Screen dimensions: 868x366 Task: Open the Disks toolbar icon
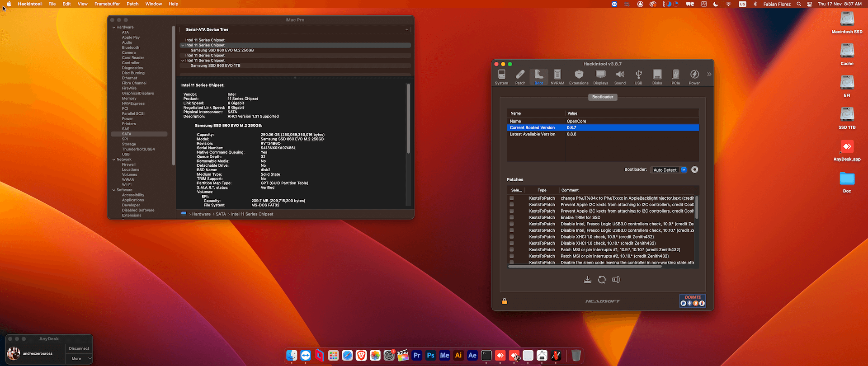(x=657, y=77)
